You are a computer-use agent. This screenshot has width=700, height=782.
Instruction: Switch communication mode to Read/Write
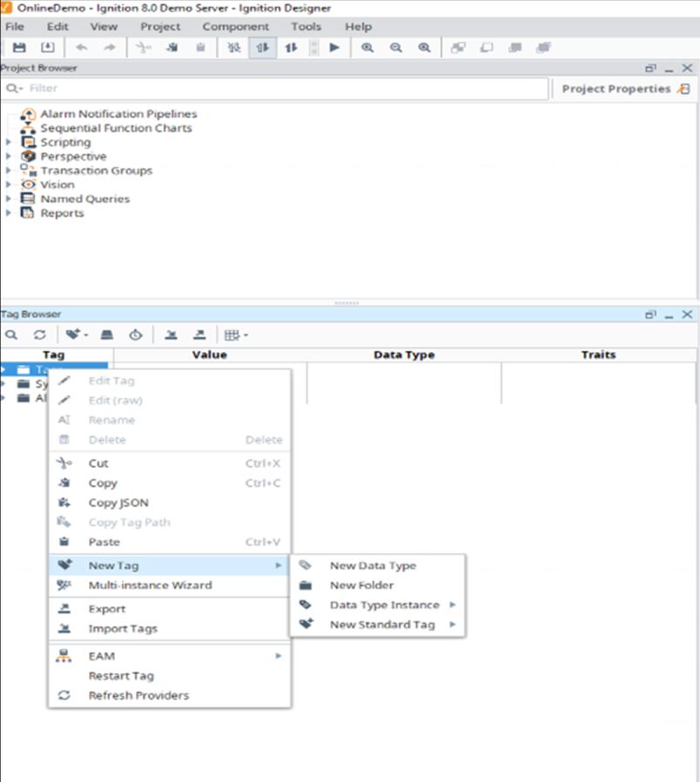pos(291,47)
